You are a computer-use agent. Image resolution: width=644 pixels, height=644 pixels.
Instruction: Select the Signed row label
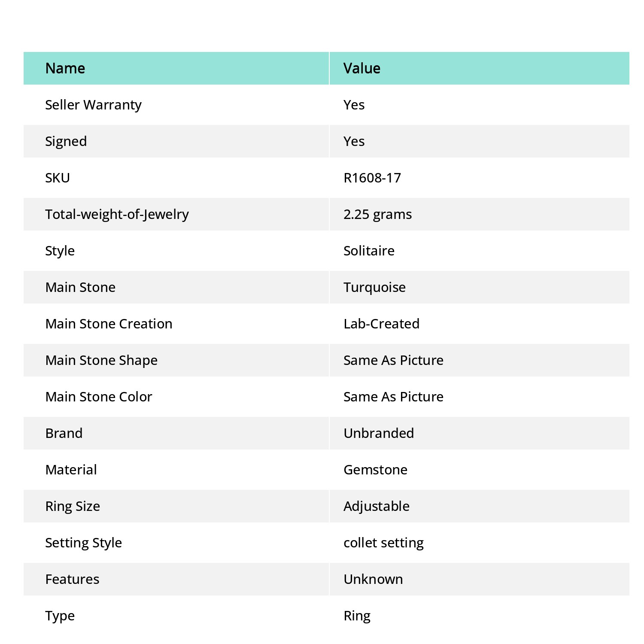point(66,142)
